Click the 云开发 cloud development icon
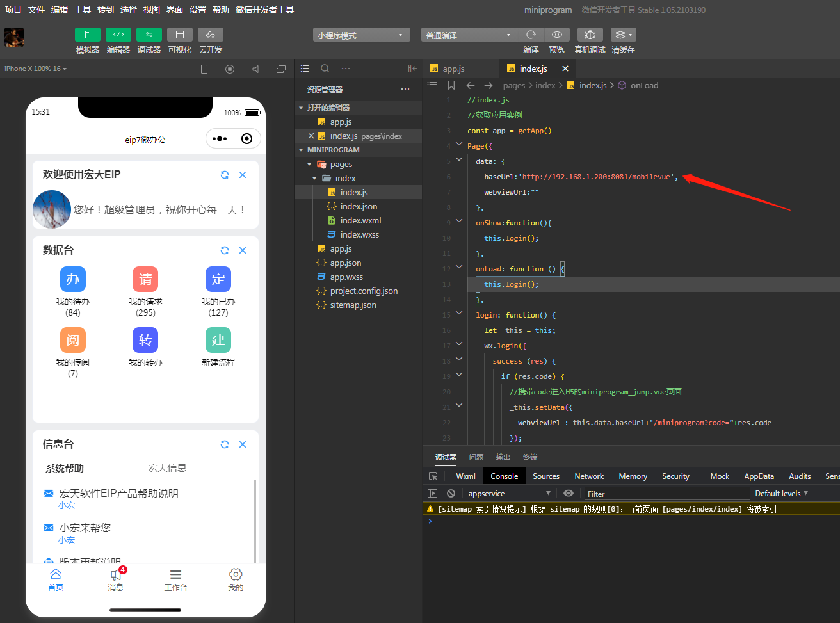The image size is (840, 623). click(x=211, y=35)
